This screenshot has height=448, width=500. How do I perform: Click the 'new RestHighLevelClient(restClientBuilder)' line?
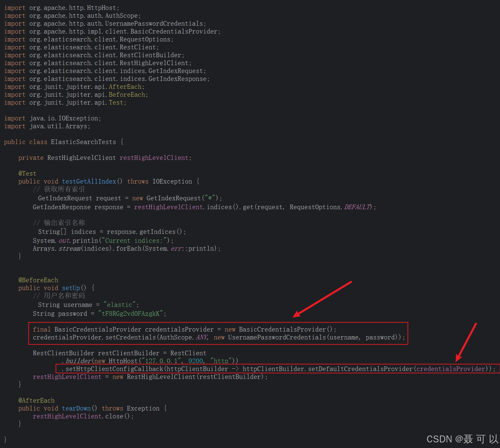[x=150, y=377]
